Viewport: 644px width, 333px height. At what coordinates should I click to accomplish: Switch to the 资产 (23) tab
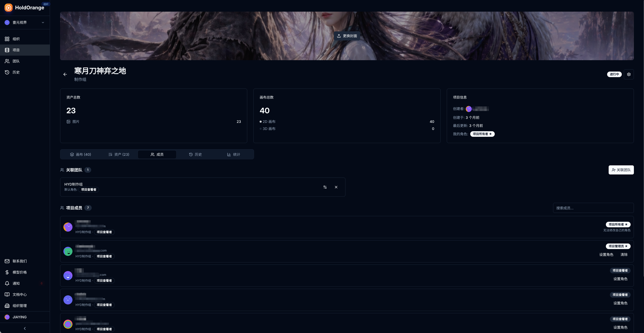119,154
